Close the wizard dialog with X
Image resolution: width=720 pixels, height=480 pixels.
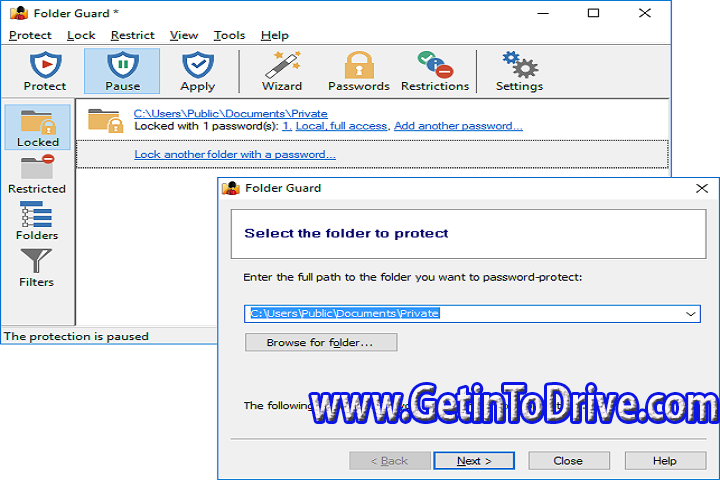click(702, 188)
